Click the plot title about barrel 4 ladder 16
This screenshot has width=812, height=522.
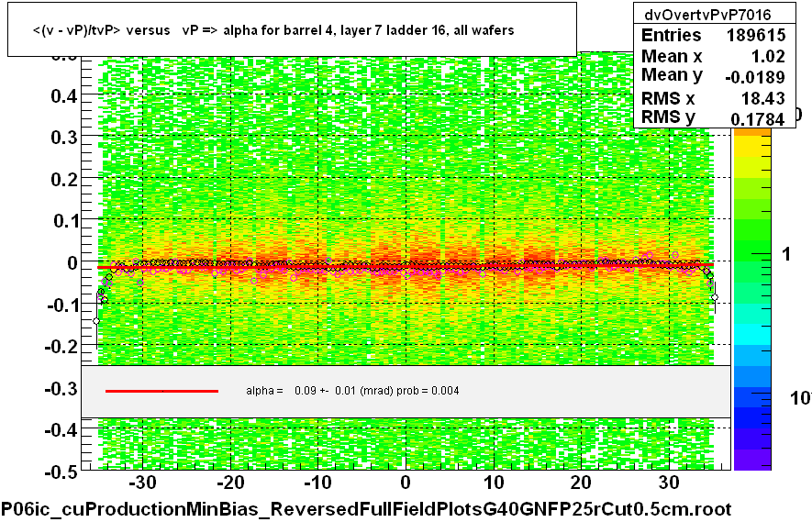click(x=273, y=30)
